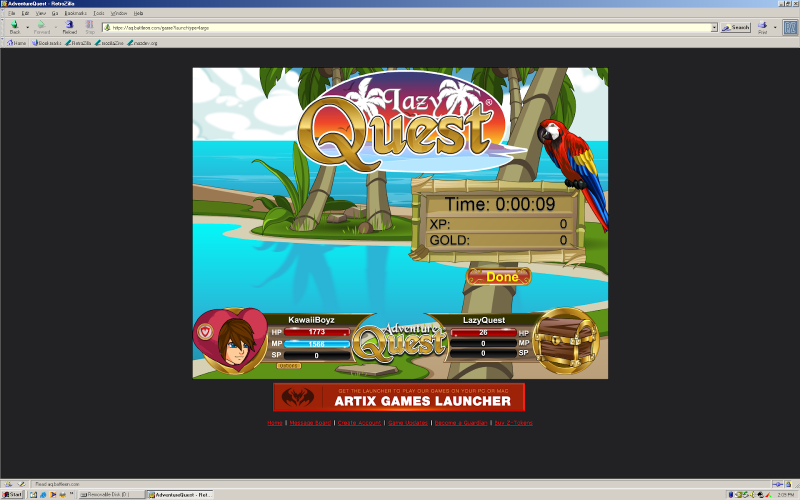The image size is (800, 500).
Task: Click the Back navigation arrow icon
Action: click(14, 24)
